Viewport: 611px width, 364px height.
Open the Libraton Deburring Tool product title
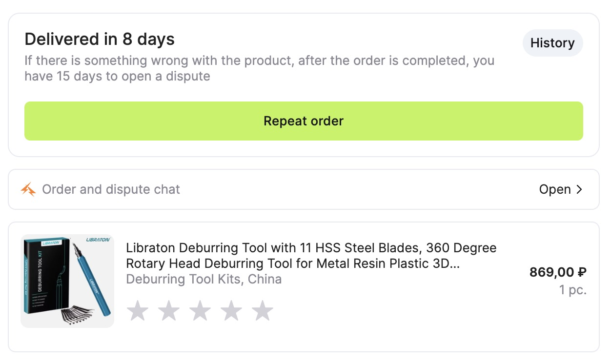pos(311,256)
